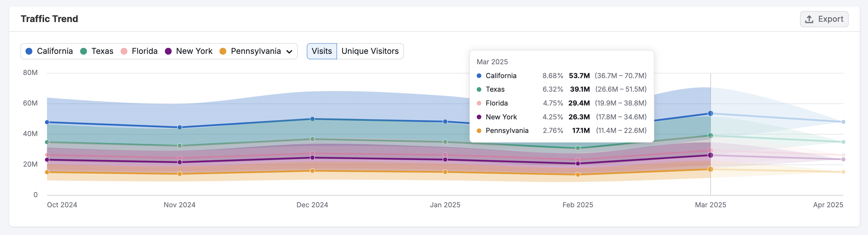Toggle Texas series visibility in the legend
This screenshot has width=868, height=235.
(x=102, y=51)
